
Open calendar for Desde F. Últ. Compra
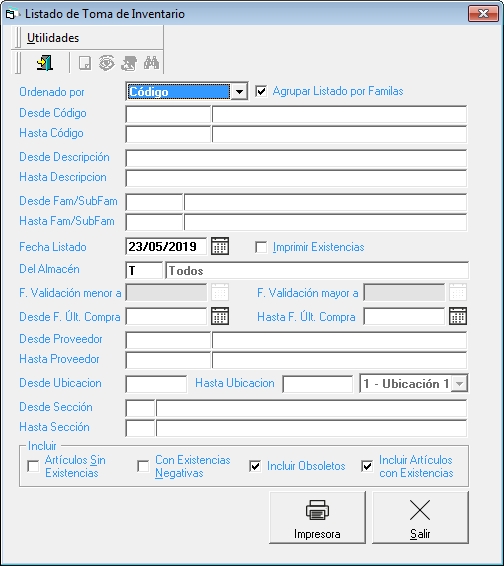click(220, 316)
